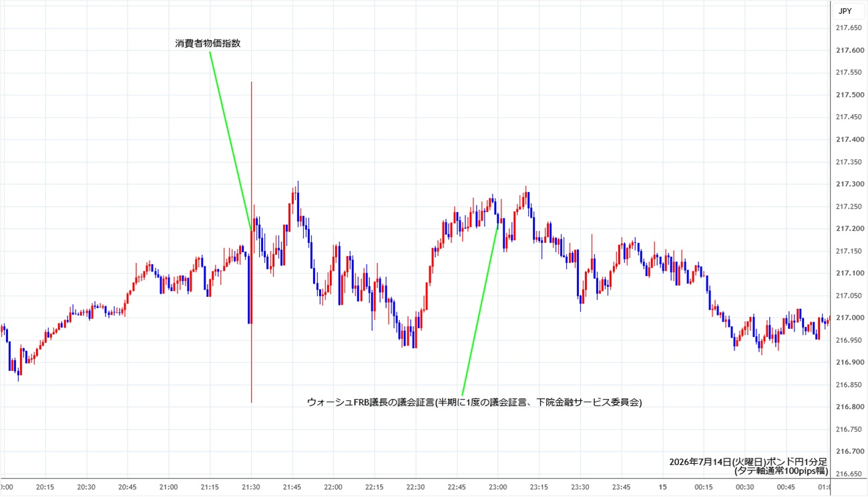The height and width of the screenshot is (497, 868).
Task: Click the 21:45 time axis label
Action: tap(292, 487)
